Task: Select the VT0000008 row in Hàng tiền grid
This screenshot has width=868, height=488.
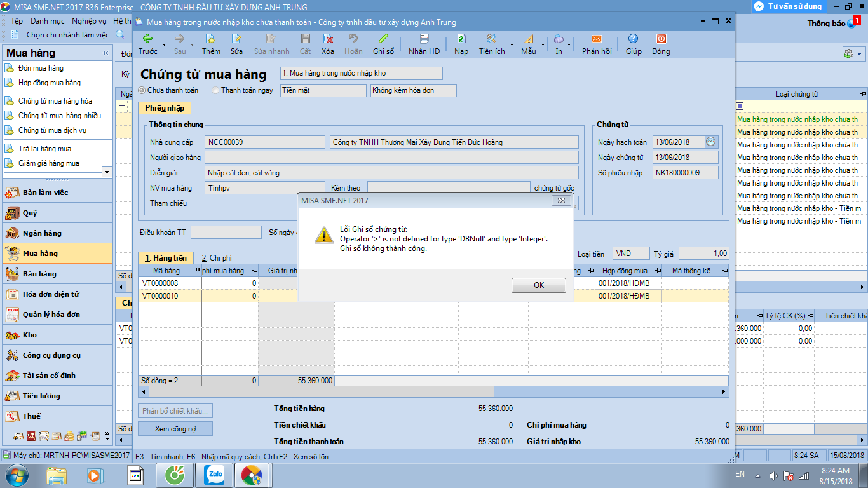Action: (x=433, y=283)
